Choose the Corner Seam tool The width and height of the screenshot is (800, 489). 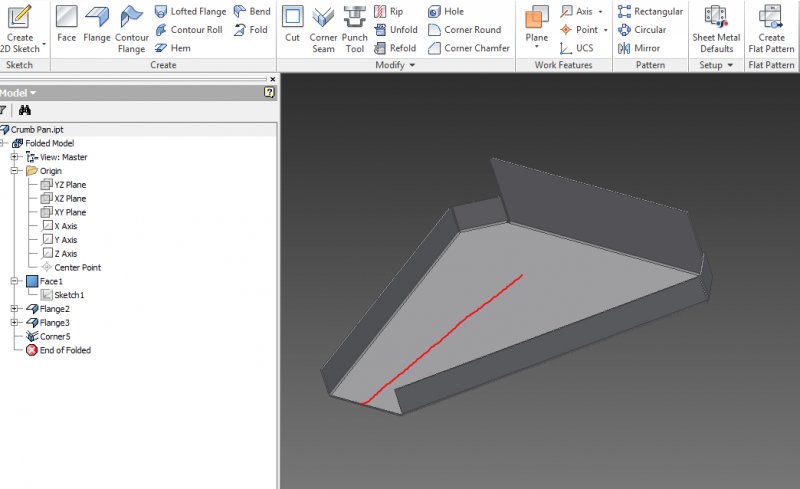323,29
